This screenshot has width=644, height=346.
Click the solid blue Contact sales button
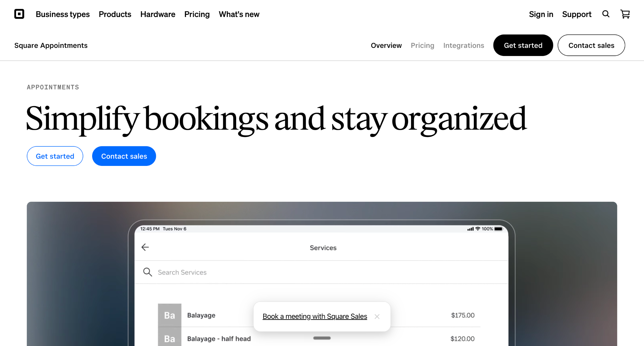[124, 156]
